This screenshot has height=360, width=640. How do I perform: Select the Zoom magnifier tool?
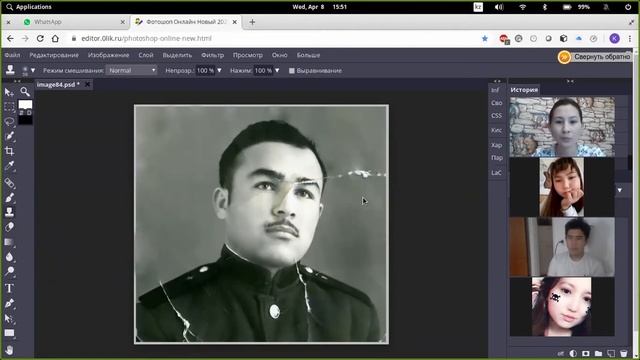click(25, 91)
